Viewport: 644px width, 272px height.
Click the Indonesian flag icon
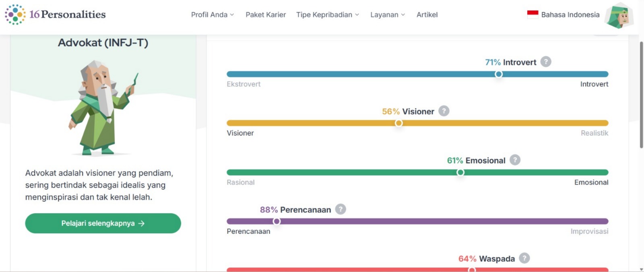coord(533,14)
